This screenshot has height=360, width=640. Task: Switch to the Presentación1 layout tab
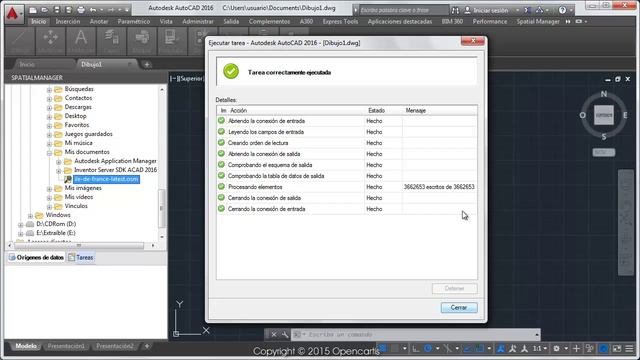tap(66, 346)
